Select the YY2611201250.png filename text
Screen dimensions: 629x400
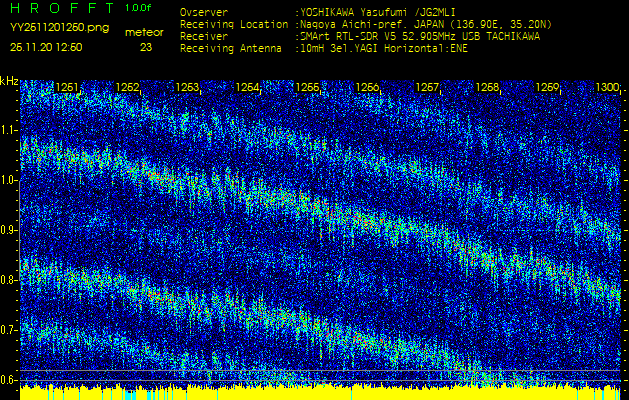pyautogui.click(x=49, y=29)
